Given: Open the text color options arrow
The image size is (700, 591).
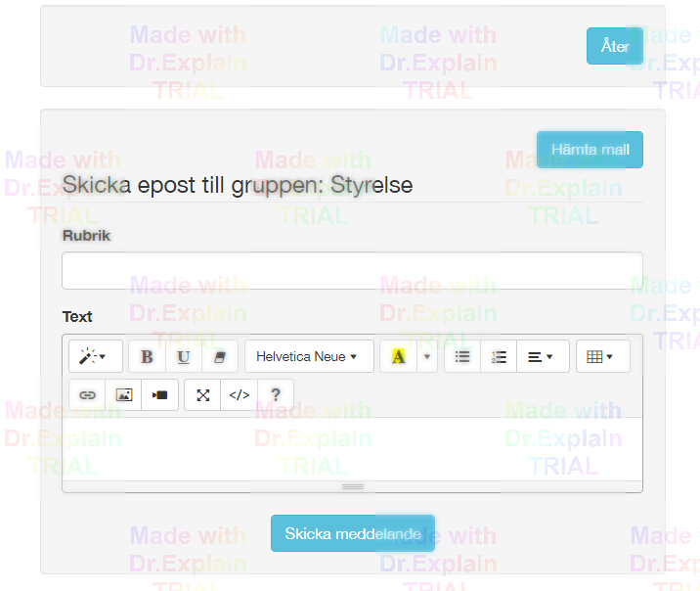Looking at the screenshot, I should [427, 356].
